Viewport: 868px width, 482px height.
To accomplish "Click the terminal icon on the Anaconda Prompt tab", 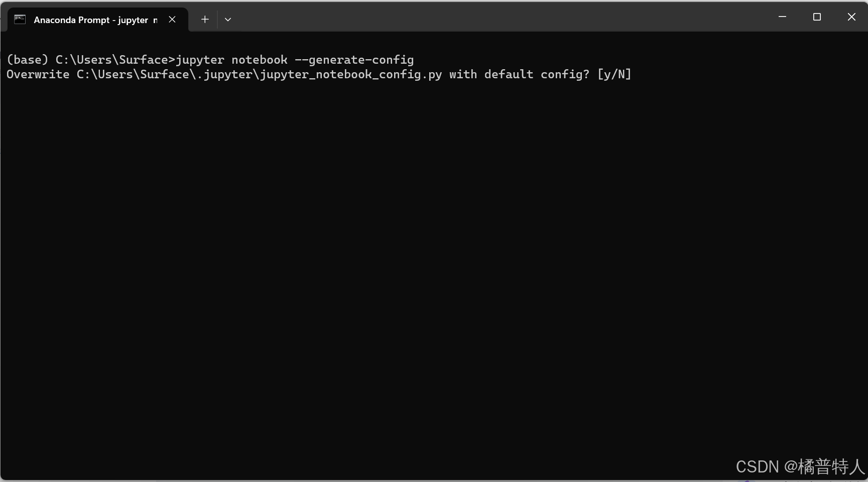I will 20,20.
